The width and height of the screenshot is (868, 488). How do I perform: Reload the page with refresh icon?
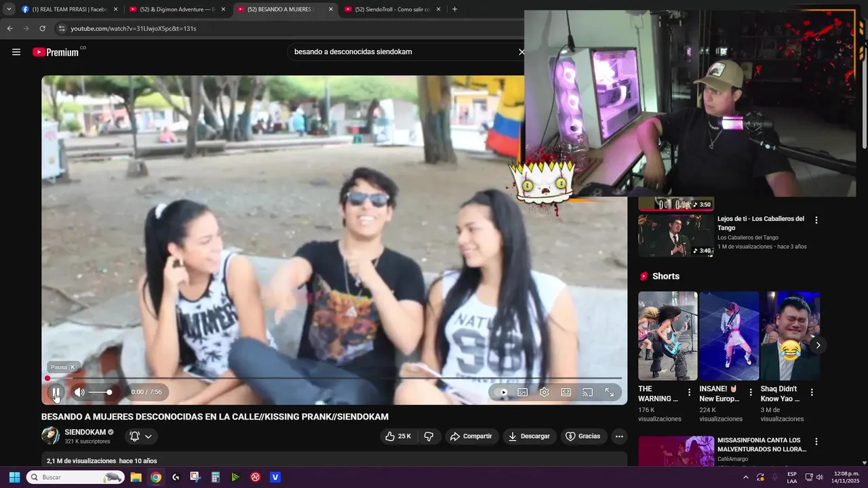click(42, 28)
